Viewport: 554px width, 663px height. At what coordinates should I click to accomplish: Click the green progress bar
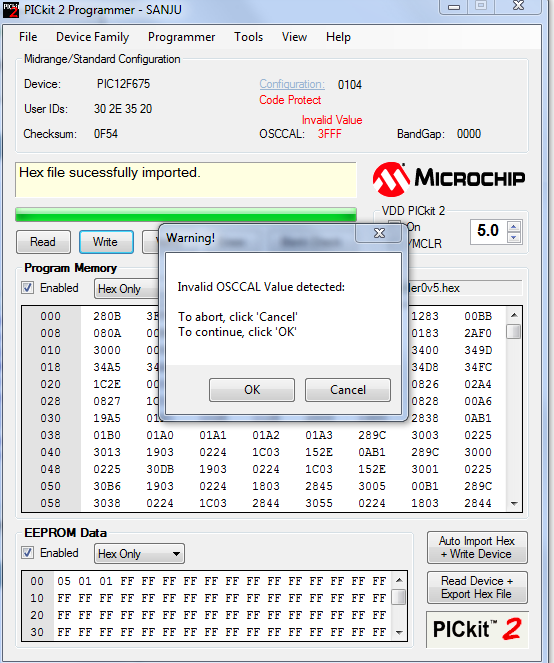tap(186, 214)
